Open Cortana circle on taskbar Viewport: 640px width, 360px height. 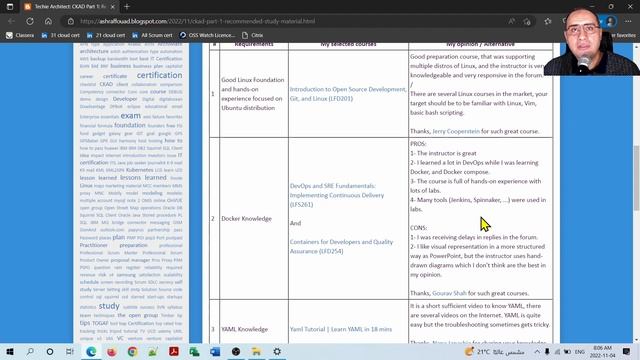[50, 351]
